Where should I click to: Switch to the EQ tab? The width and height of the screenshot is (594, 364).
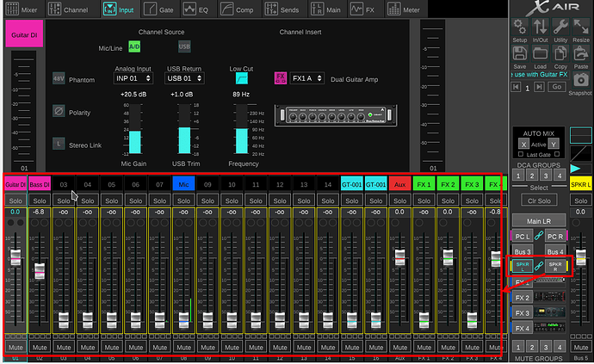[201, 9]
